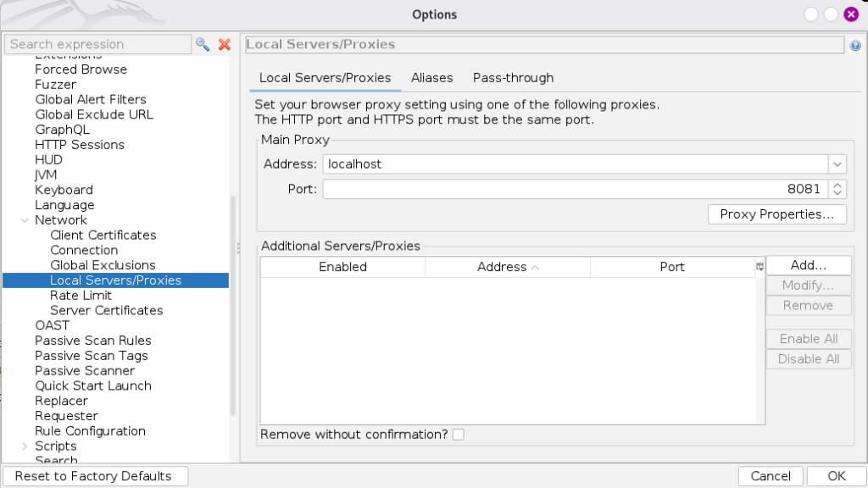Image resolution: width=868 pixels, height=488 pixels.
Task: Select Connection under Network
Action: [84, 250]
